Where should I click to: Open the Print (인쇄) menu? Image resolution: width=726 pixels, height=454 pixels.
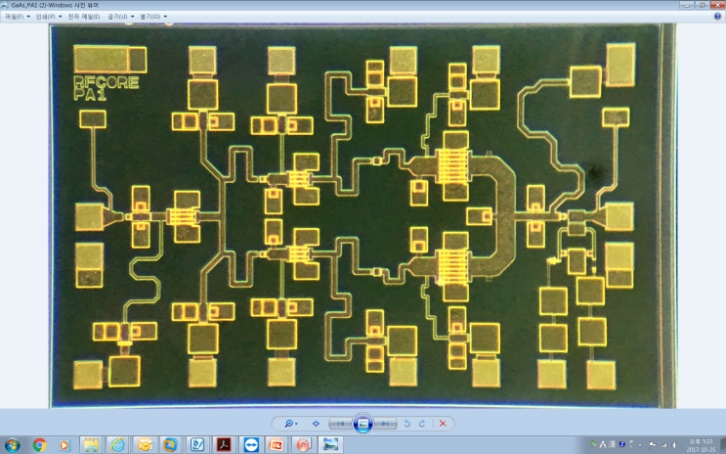pos(49,16)
